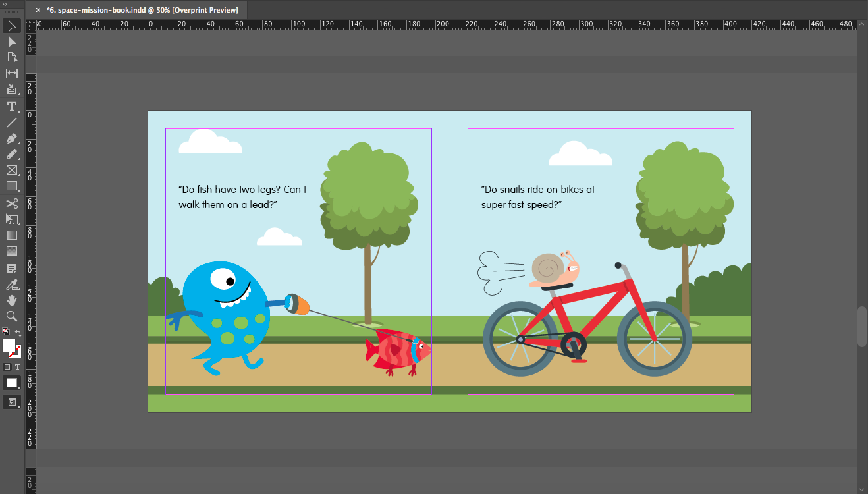The height and width of the screenshot is (494, 868).
Task: Close the space-mission-book.indd document tab
Action: (x=38, y=10)
